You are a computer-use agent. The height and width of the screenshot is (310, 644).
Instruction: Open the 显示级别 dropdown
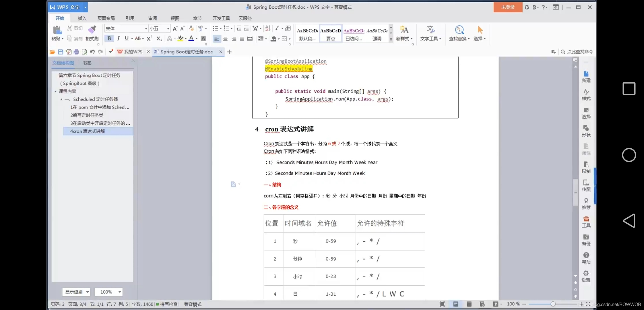76,292
